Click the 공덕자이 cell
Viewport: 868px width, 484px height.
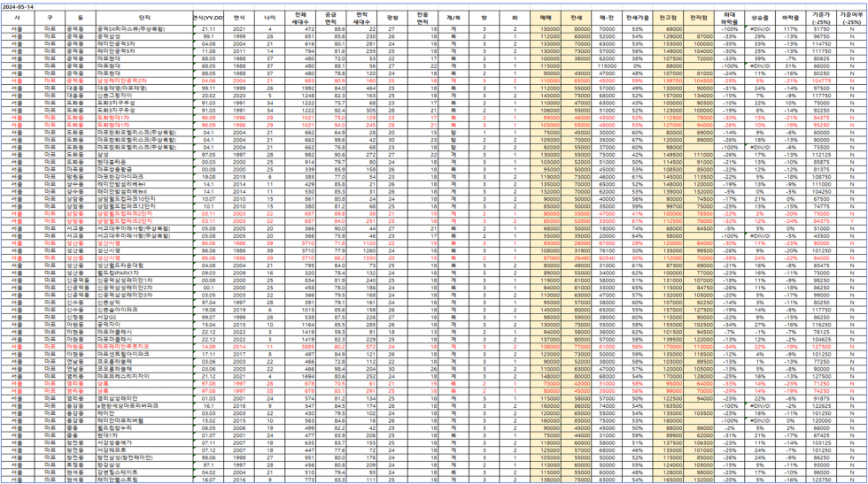tap(144, 324)
